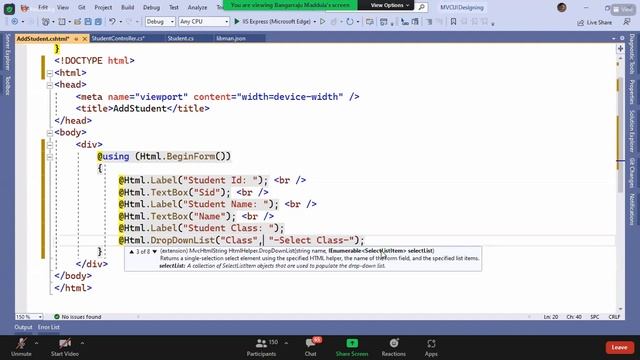The image size is (640, 360).
Task: Click the search magnifier in title bar
Action: coord(422,7)
